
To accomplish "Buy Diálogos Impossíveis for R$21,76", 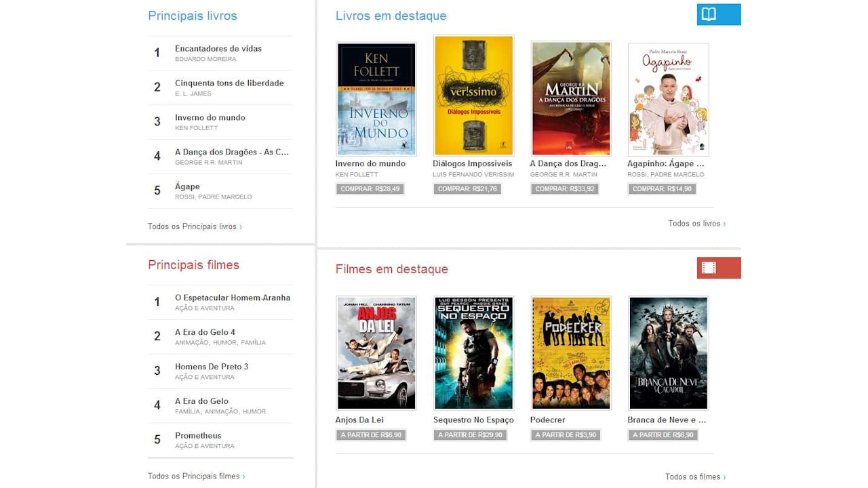I will (467, 189).
